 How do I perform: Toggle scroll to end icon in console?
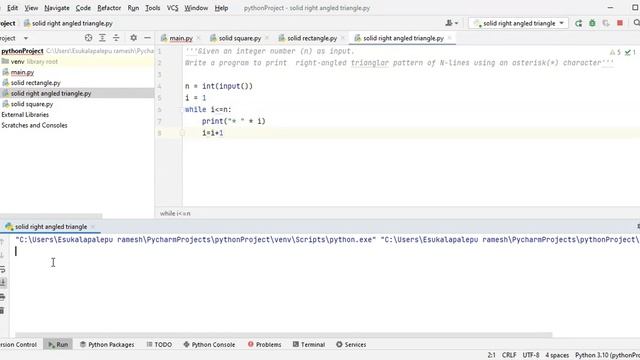click(x=3, y=282)
